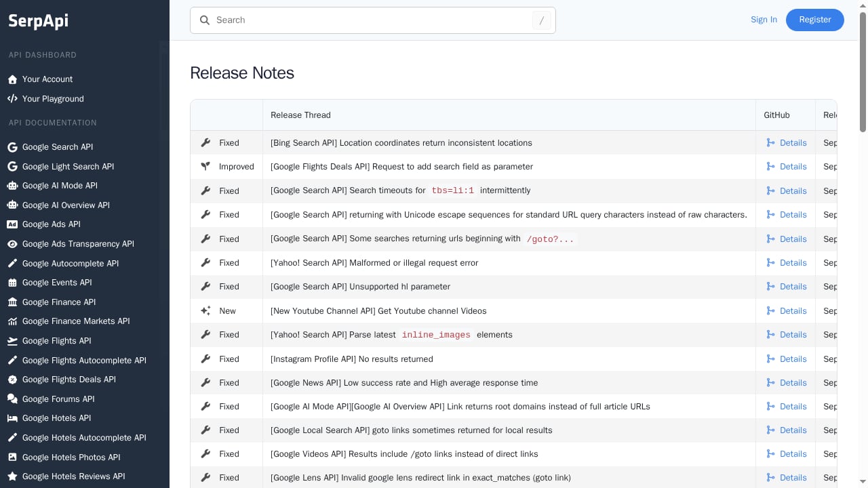Click the bank icon for Google Finance API
The image size is (868, 488).
point(12,302)
